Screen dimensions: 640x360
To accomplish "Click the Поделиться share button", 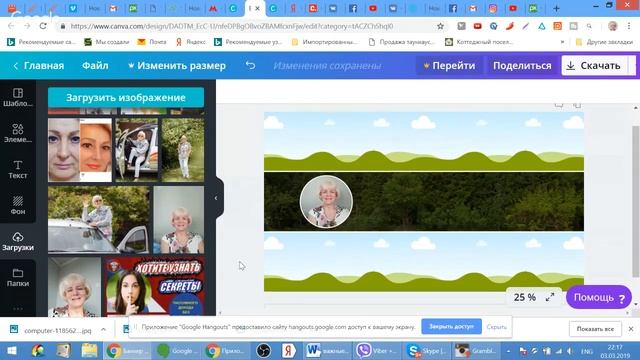I will (522, 66).
